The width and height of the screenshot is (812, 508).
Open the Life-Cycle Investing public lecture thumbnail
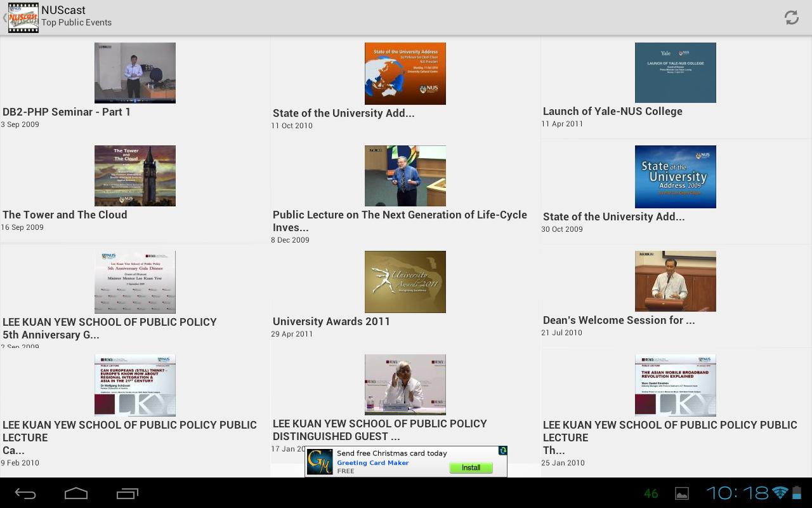(x=405, y=176)
